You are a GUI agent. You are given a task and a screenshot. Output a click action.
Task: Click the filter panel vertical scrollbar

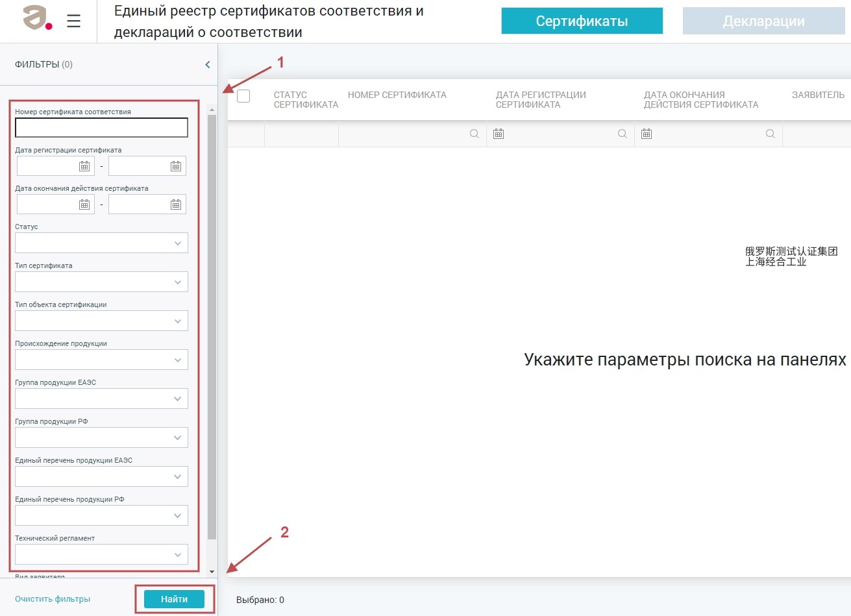212,325
